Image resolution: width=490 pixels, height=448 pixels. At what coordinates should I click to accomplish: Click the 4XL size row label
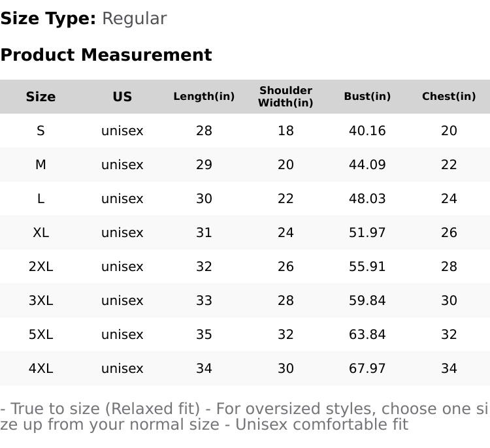(x=41, y=368)
